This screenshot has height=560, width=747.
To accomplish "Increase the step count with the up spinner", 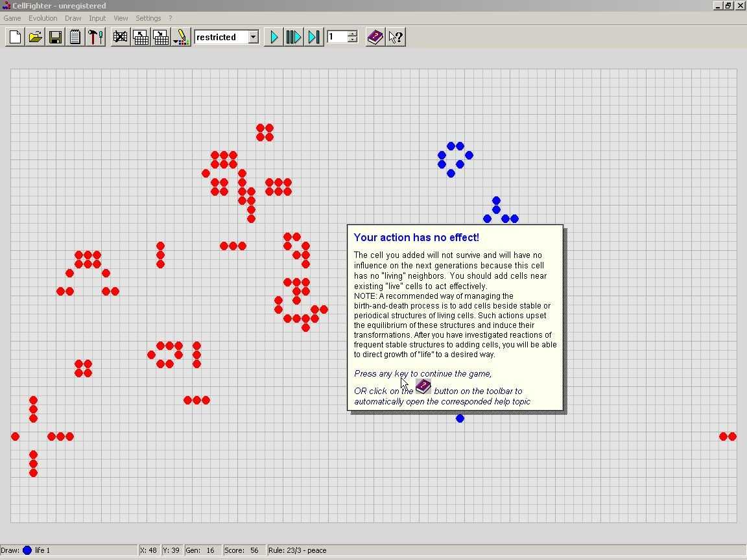I will tap(352, 34).
